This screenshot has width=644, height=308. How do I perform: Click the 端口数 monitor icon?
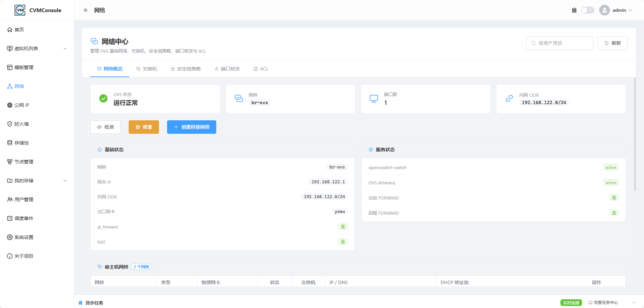(x=374, y=98)
